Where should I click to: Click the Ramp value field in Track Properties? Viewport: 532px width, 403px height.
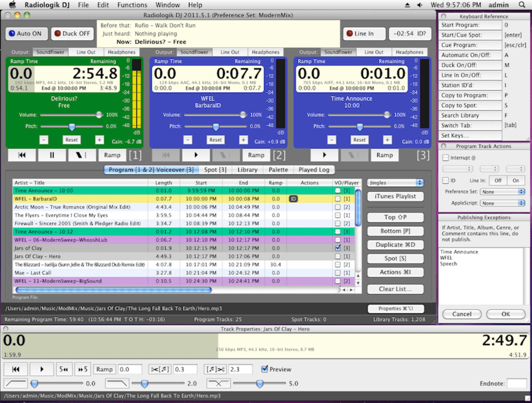coord(129,369)
